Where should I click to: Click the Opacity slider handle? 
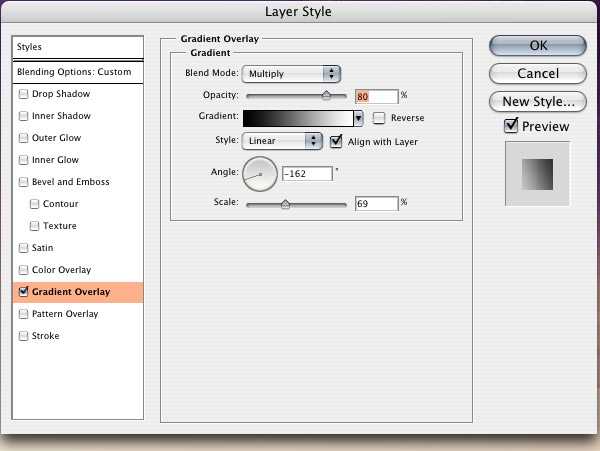pyautogui.click(x=326, y=96)
